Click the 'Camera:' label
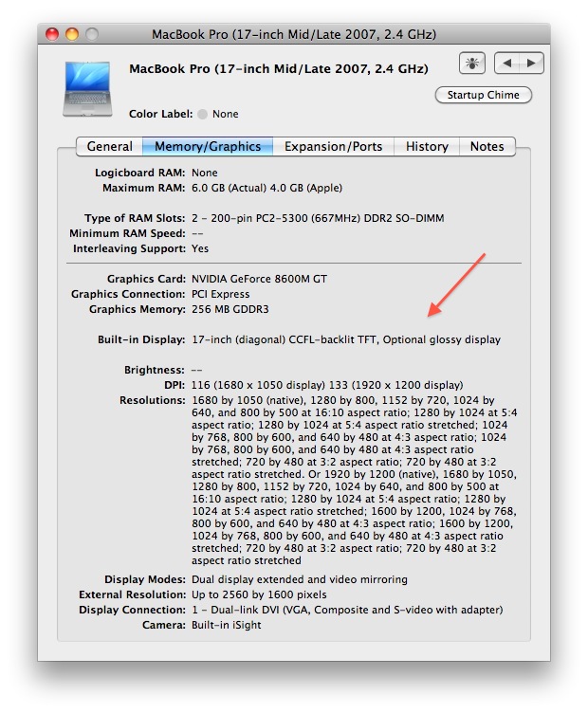 coord(164,625)
